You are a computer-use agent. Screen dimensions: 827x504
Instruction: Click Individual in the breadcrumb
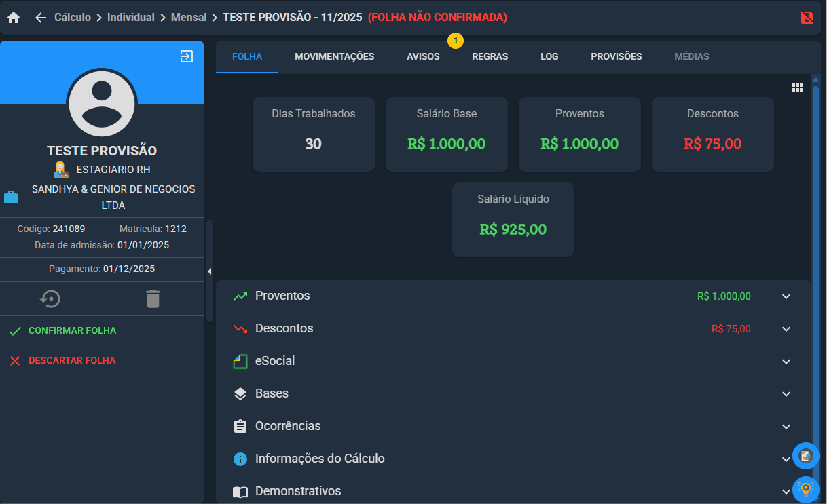[131, 18]
